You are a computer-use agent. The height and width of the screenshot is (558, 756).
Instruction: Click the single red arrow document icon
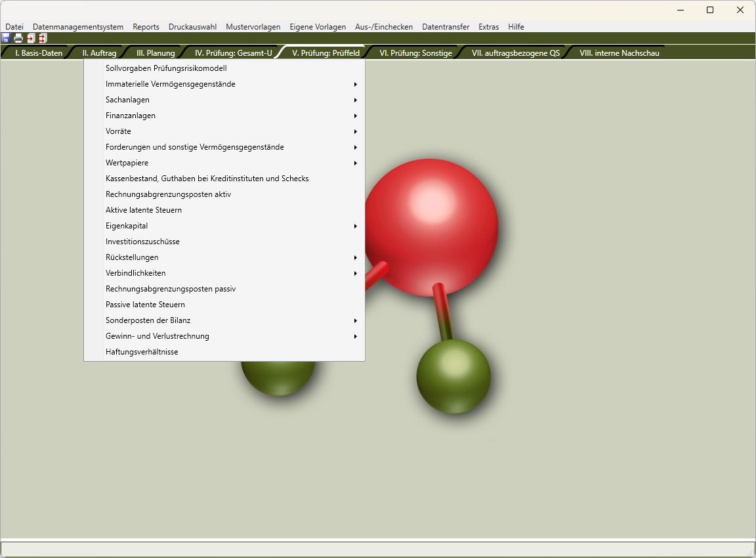(30, 38)
